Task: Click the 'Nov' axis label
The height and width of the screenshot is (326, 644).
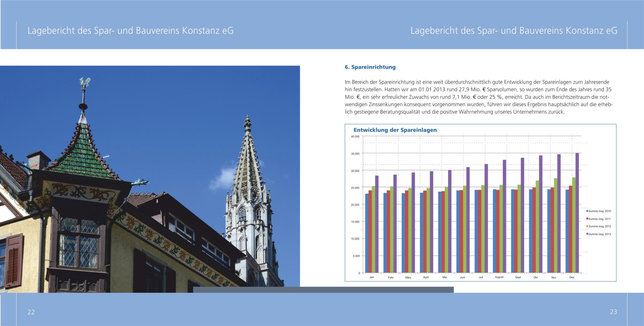Action: [554, 278]
